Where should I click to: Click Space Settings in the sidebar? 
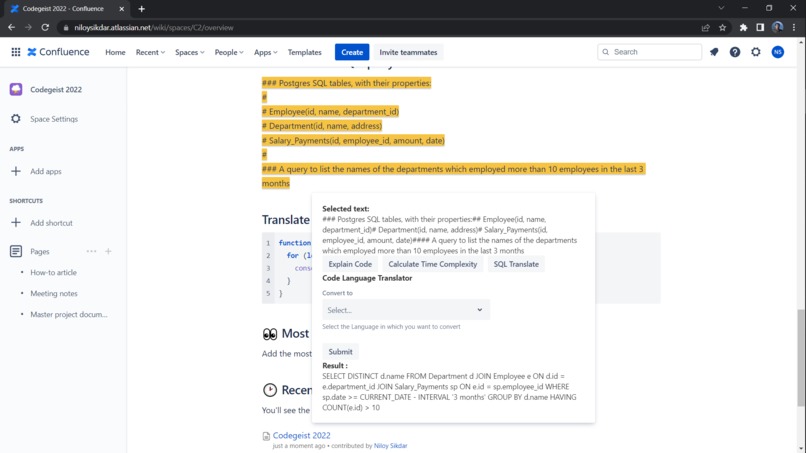coord(54,119)
